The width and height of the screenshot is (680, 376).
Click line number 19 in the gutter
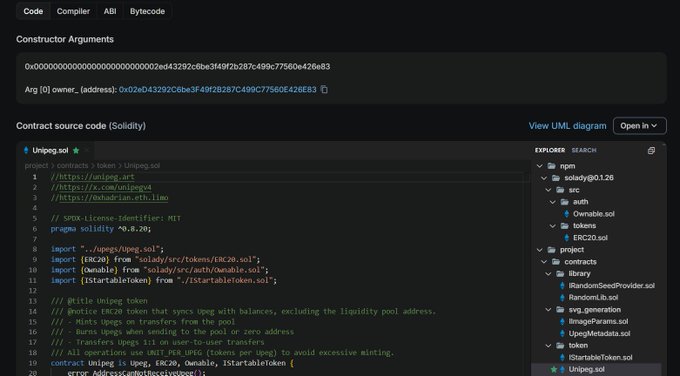point(33,363)
